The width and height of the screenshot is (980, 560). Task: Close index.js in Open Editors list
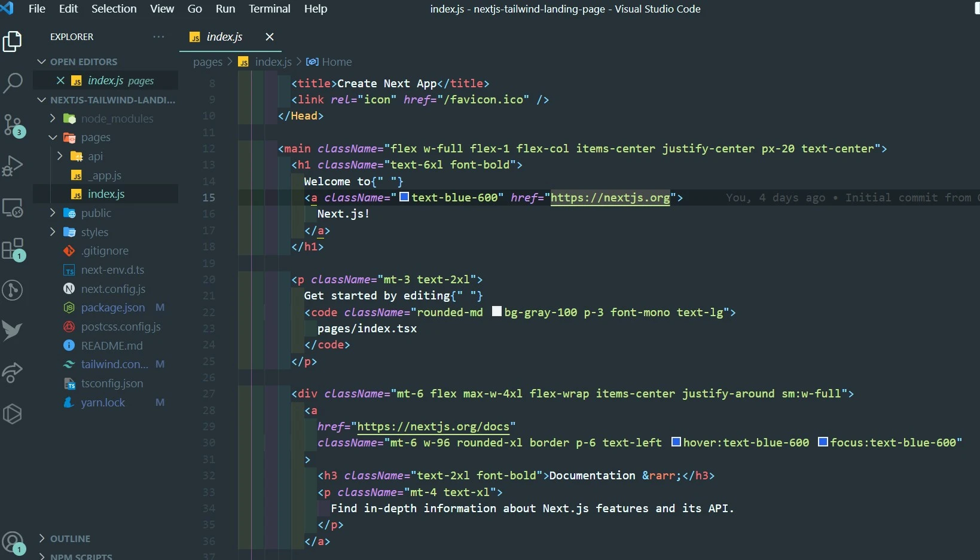[60, 80]
